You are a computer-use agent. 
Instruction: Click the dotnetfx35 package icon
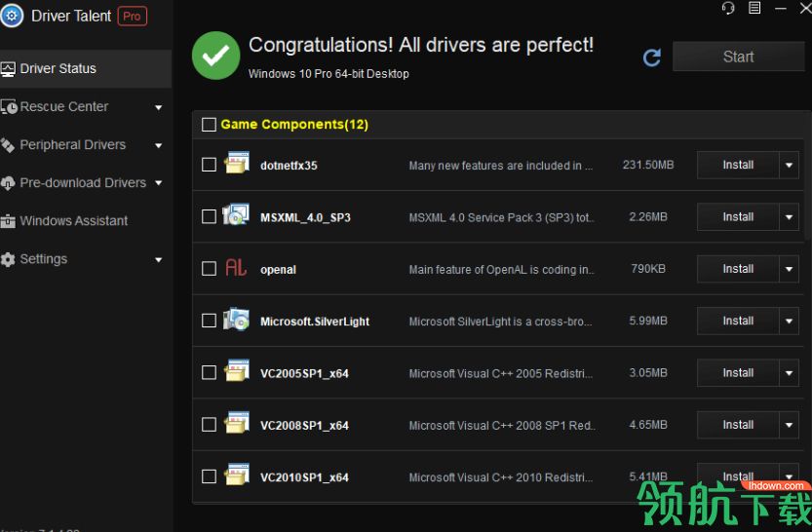[237, 163]
